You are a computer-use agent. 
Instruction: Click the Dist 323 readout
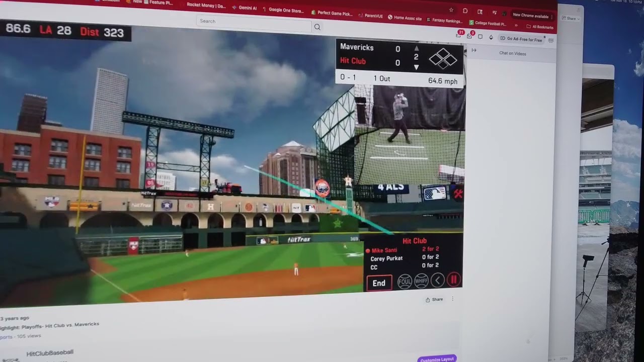(x=102, y=33)
